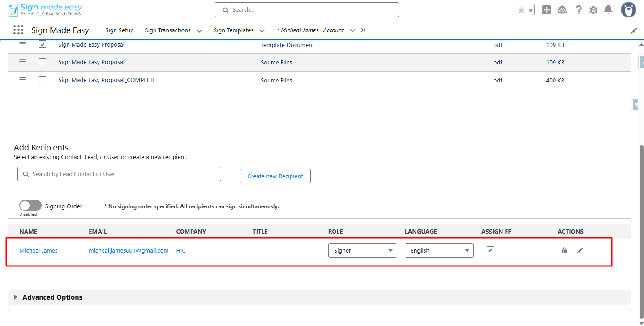Open the user profile avatar
Viewport: 644px width, 326px height.
[x=628, y=10]
